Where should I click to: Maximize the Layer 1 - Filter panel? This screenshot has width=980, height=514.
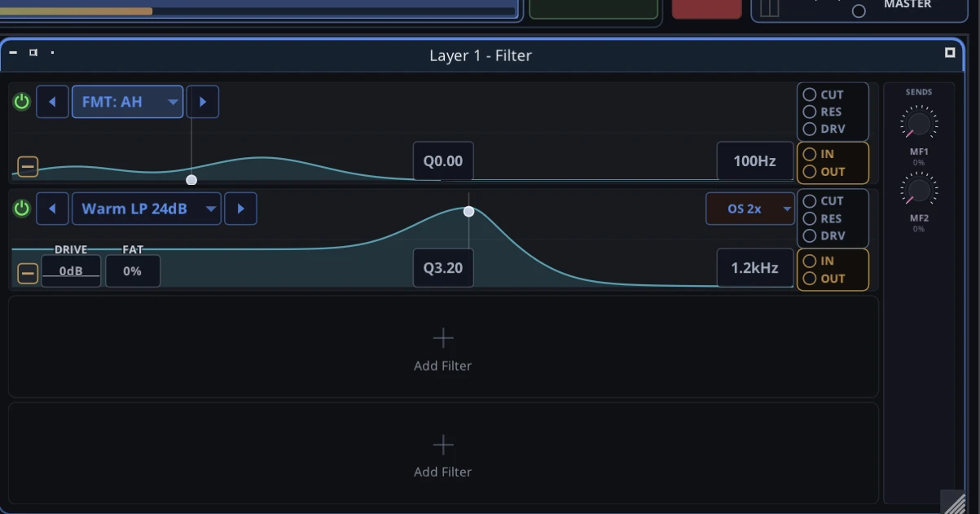coord(950,52)
